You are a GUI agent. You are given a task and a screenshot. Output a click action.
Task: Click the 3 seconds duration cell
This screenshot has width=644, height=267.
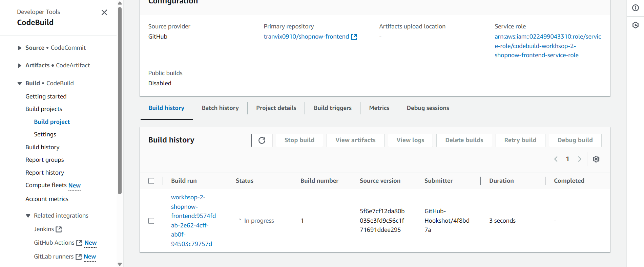click(x=502, y=221)
